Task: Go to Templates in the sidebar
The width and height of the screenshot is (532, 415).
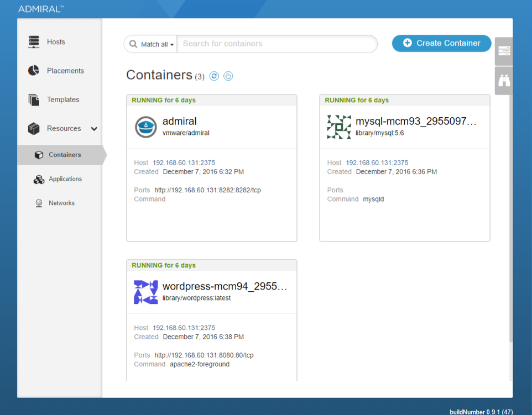Action: pyautogui.click(x=63, y=99)
